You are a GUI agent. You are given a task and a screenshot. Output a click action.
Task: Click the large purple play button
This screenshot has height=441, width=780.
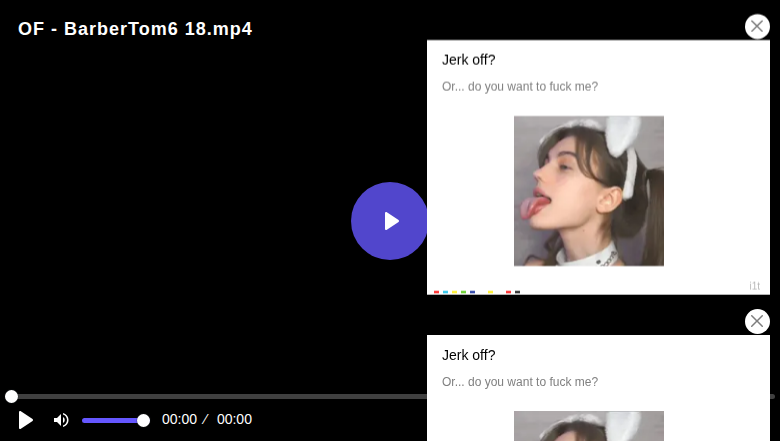390,221
